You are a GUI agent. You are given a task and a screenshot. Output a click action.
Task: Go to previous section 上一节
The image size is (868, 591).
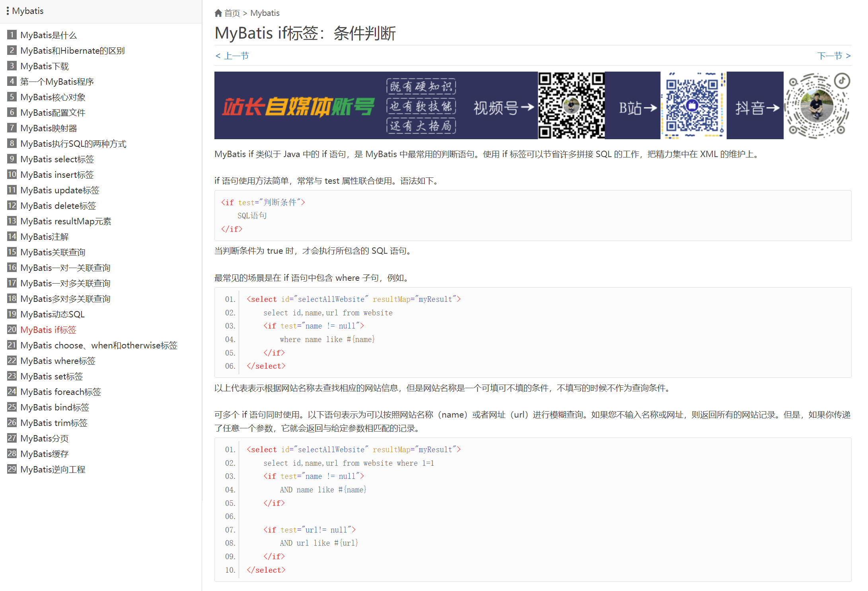(232, 56)
